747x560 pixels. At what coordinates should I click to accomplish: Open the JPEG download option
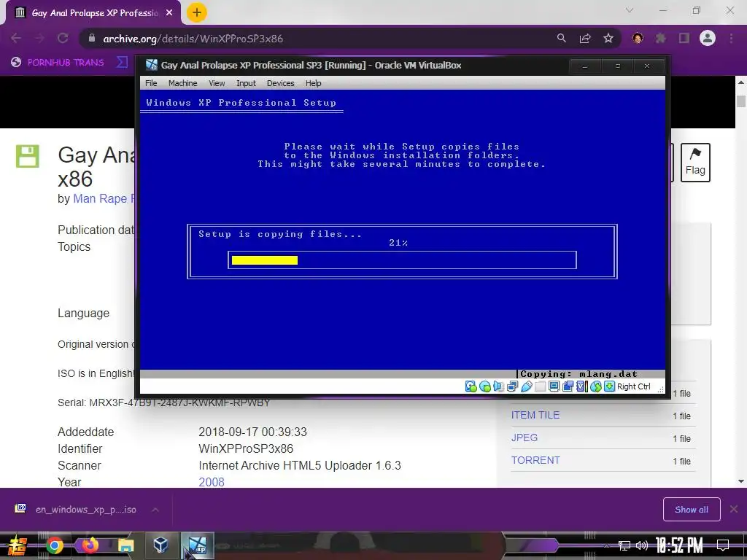pyautogui.click(x=524, y=437)
